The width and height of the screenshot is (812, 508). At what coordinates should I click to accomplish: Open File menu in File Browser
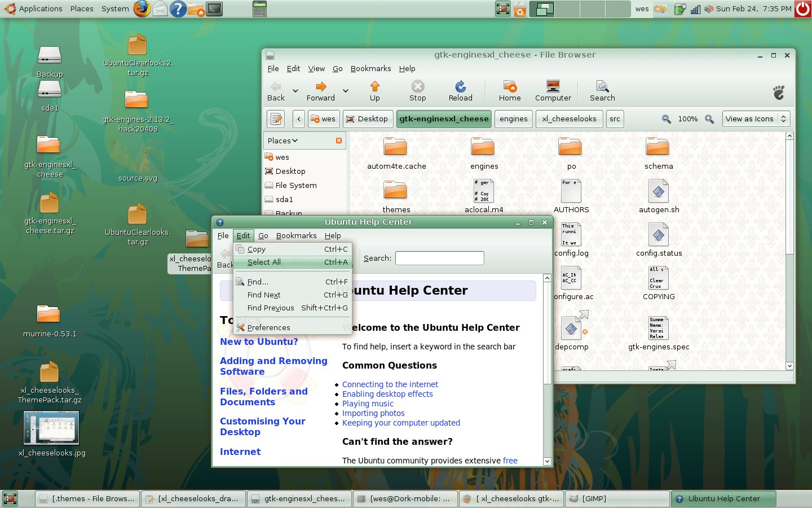tap(273, 68)
